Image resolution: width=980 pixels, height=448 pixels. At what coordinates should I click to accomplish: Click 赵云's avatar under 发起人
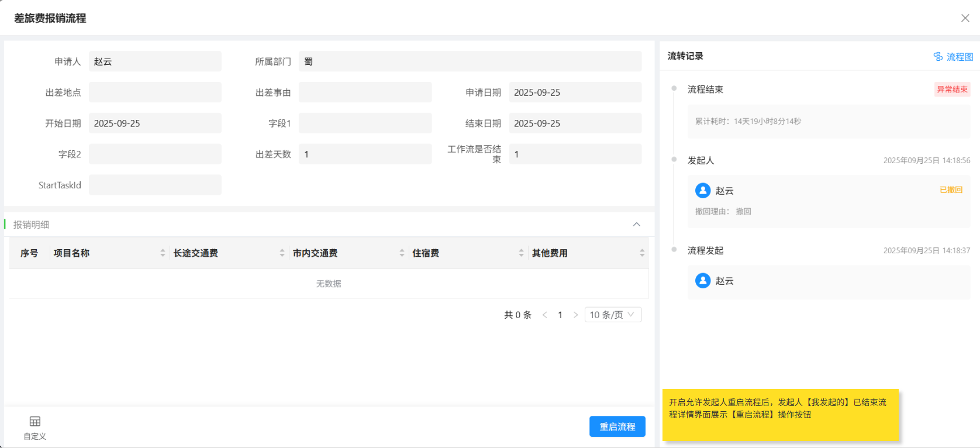[703, 191]
